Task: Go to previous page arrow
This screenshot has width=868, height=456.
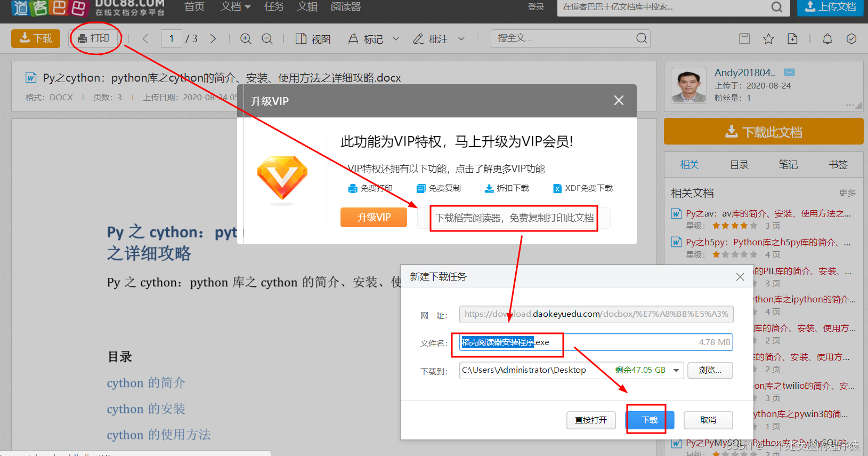Action: (x=145, y=38)
